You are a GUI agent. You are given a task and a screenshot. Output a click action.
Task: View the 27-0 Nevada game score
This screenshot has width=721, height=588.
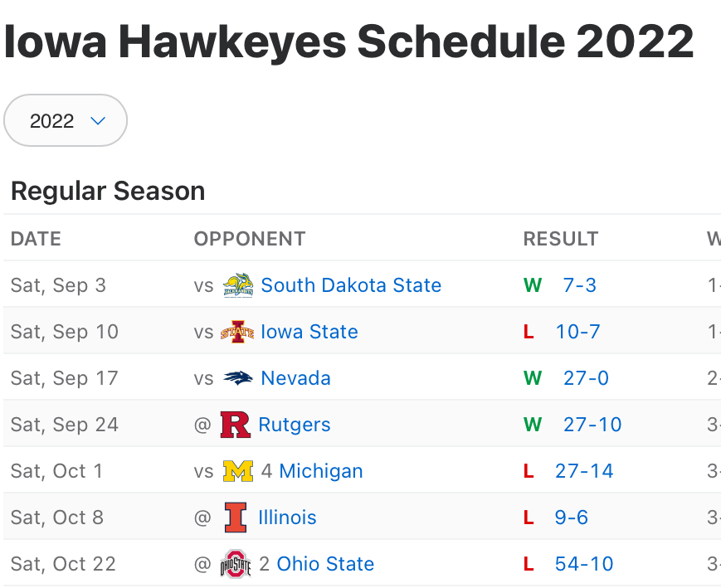coord(586,378)
